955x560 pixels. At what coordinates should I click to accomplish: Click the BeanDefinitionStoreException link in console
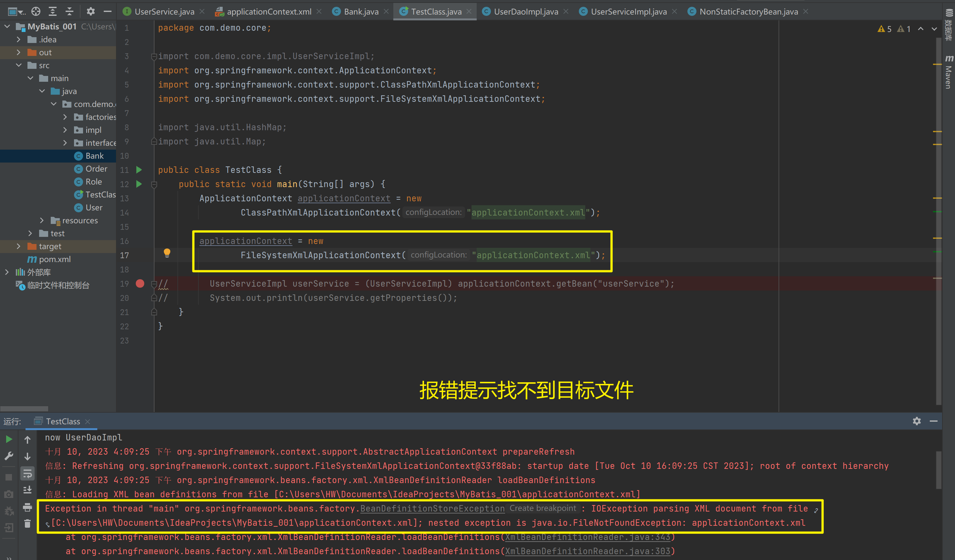click(x=432, y=509)
